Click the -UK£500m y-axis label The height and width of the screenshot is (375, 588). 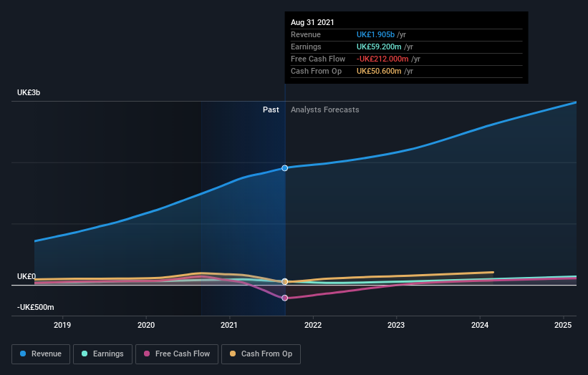[x=36, y=307]
